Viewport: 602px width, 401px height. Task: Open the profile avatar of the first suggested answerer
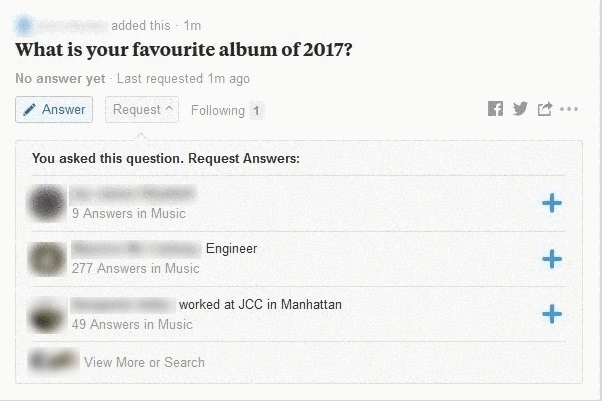pos(48,202)
